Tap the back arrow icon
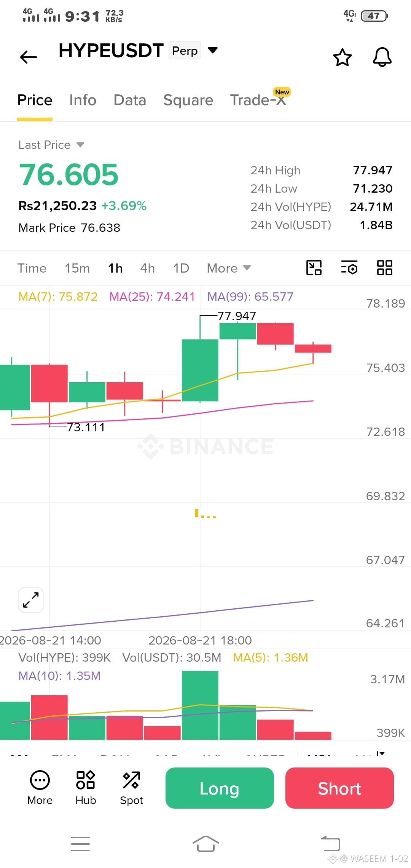411x868 pixels. tap(29, 57)
